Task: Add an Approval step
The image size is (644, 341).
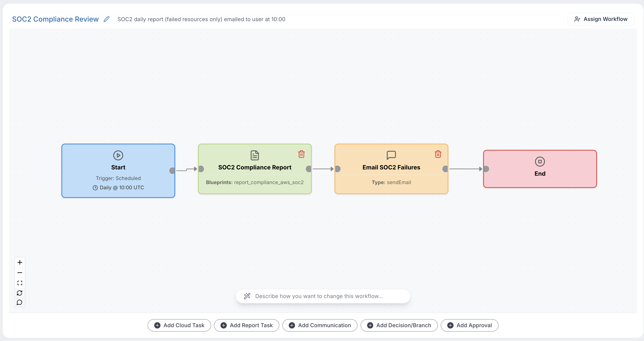Action: 470,325
